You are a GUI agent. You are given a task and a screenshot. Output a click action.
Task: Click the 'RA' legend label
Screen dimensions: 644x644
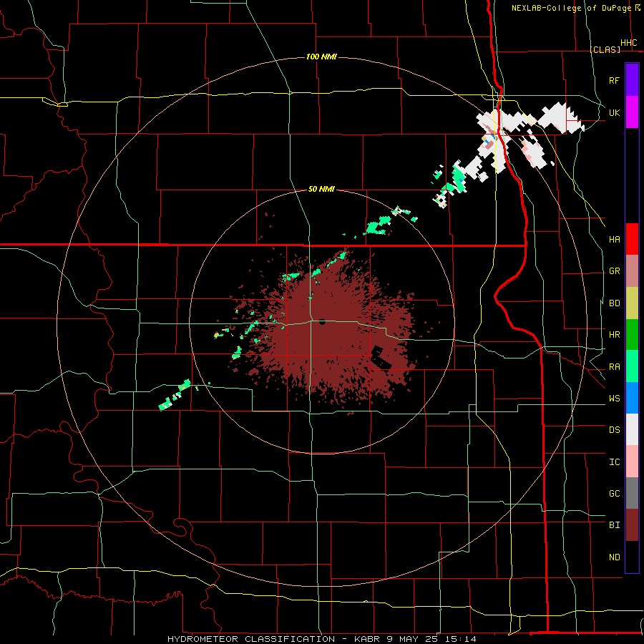click(615, 366)
